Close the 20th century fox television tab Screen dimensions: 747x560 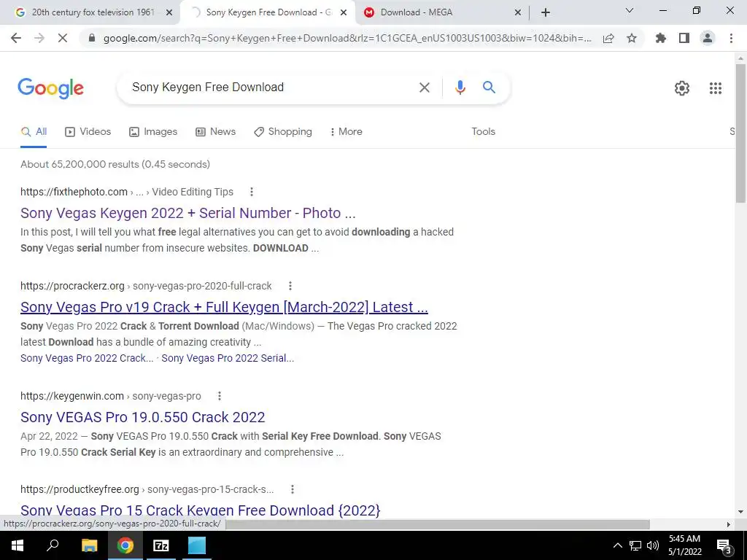[x=169, y=13]
